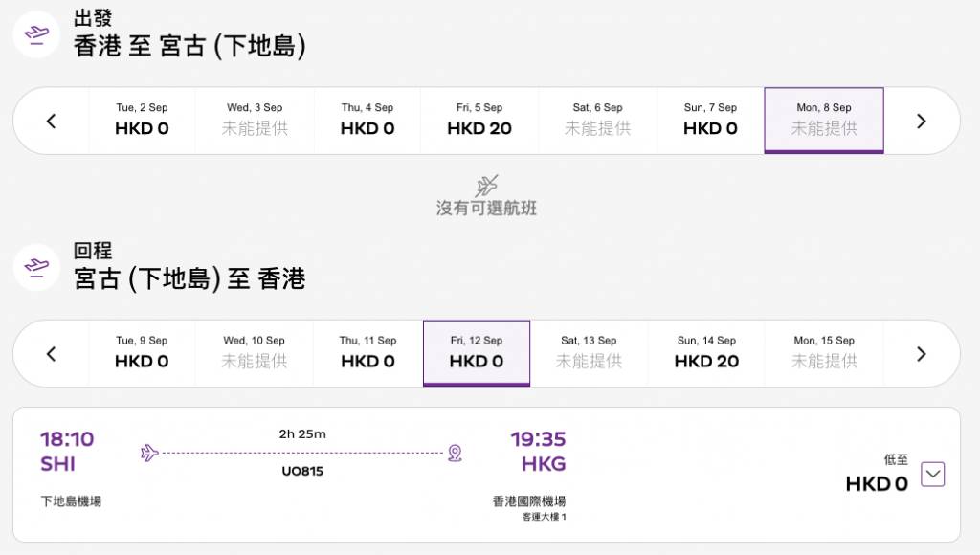Select Tue, 9 Sep return date

(x=142, y=353)
